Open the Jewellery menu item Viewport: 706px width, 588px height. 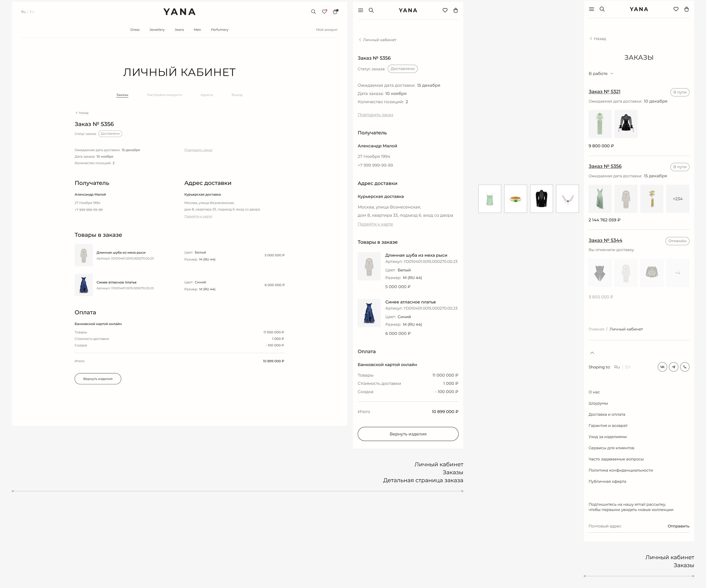[157, 30]
